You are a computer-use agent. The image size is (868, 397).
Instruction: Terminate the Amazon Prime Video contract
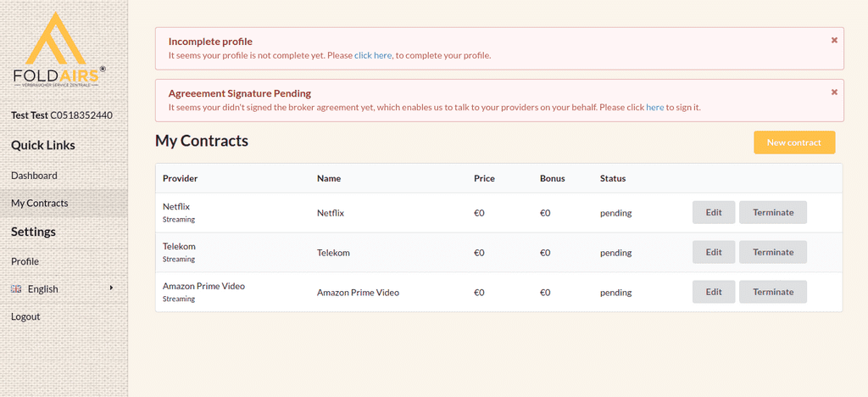tap(772, 292)
